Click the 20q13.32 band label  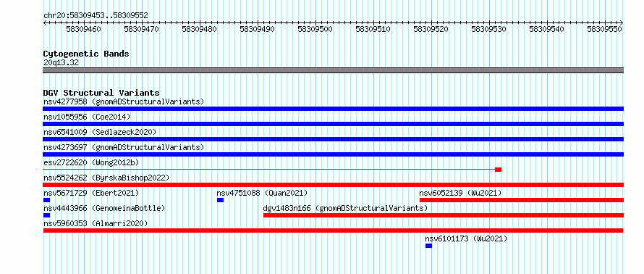(x=61, y=62)
